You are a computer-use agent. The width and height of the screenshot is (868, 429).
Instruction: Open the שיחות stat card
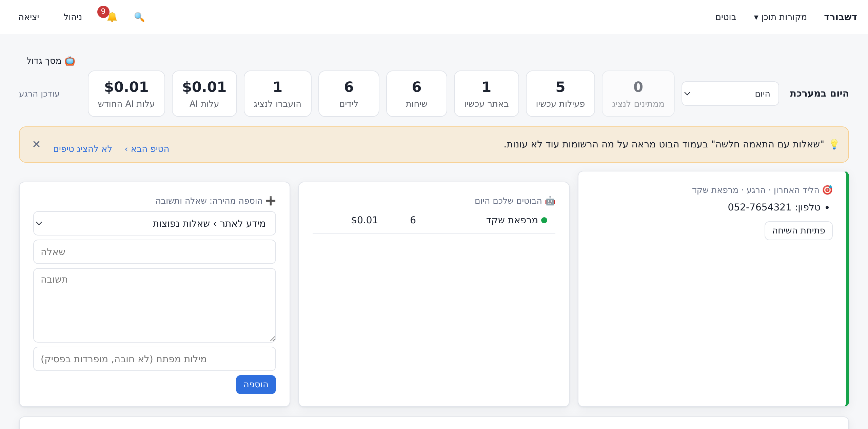pyautogui.click(x=417, y=94)
